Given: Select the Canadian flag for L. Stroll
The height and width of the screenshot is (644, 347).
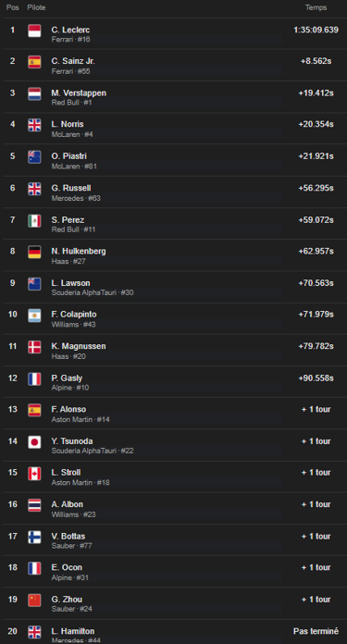Looking at the screenshot, I should coord(34,474).
